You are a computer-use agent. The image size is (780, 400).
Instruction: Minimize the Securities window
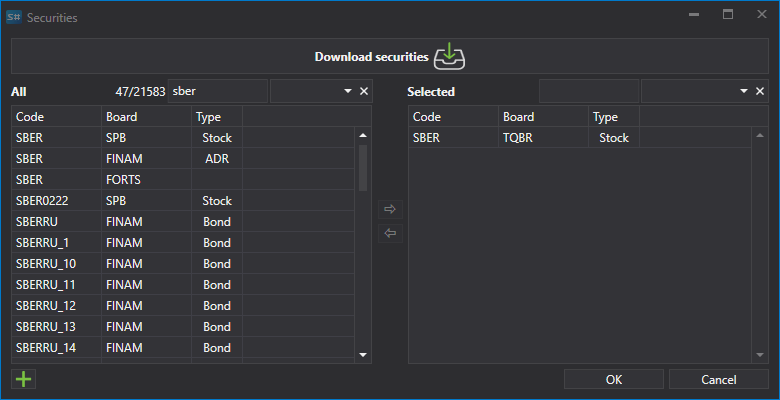tap(694, 14)
